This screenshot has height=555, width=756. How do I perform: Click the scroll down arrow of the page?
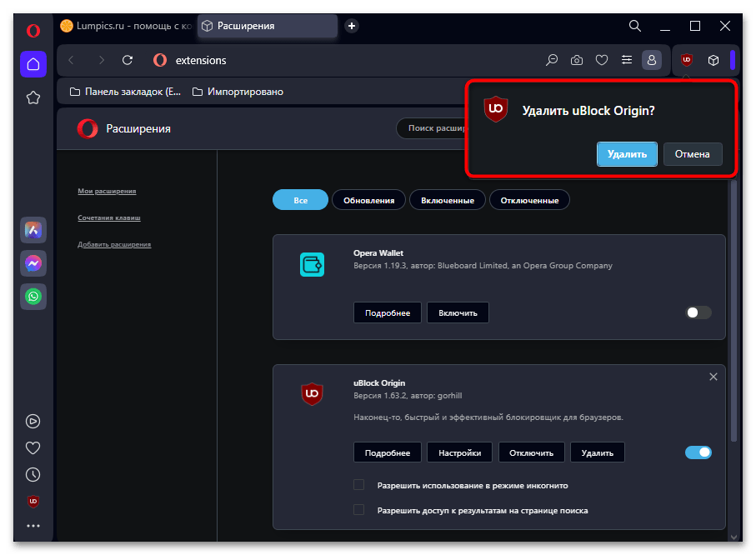[x=733, y=537]
